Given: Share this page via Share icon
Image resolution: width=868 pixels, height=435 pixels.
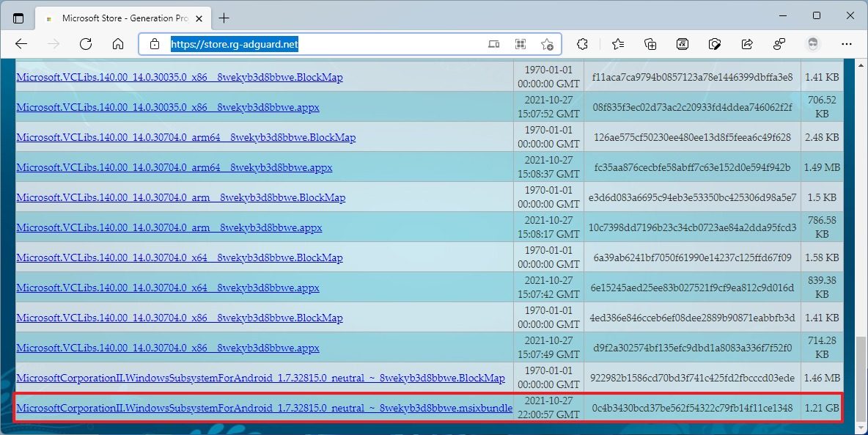Looking at the screenshot, I should [x=747, y=44].
